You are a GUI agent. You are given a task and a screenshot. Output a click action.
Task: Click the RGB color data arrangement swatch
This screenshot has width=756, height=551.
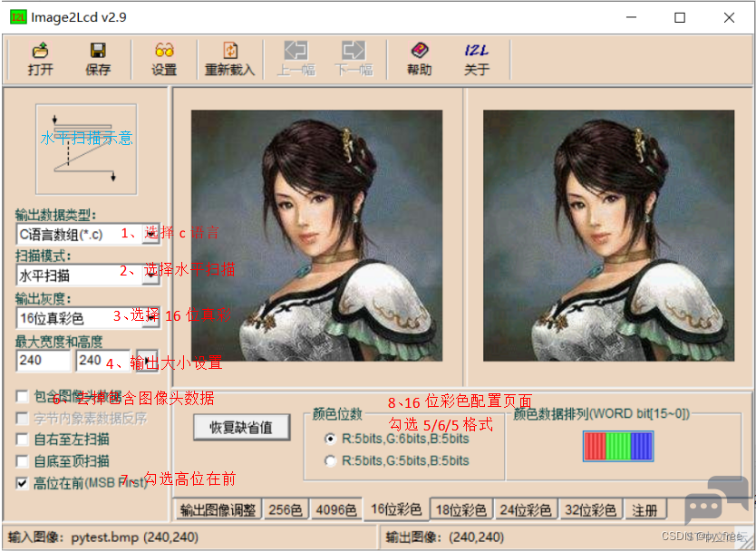618,446
